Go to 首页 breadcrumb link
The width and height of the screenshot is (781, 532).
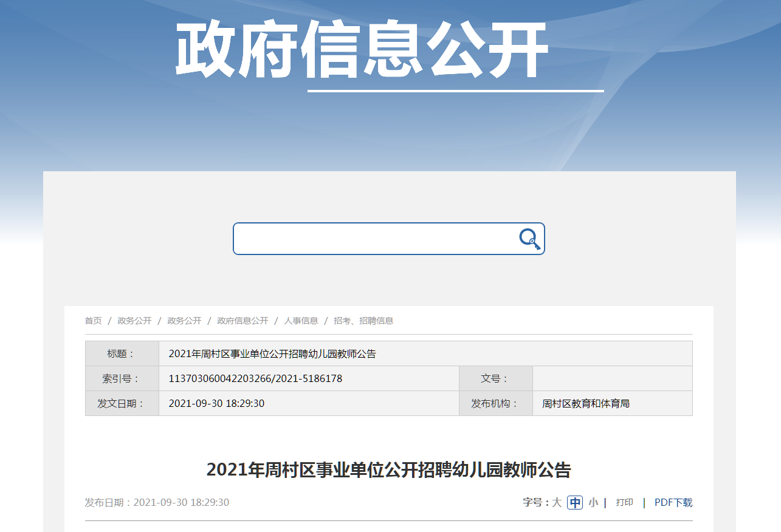(94, 321)
